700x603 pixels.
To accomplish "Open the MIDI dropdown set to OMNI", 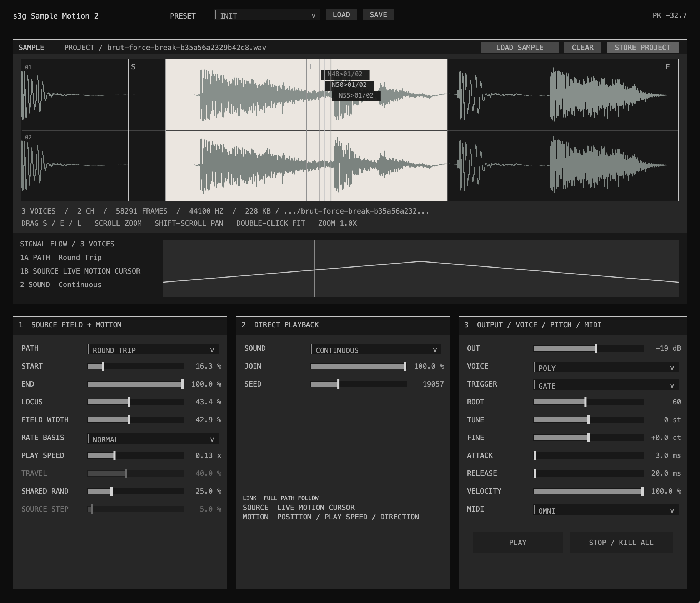I will [606, 510].
